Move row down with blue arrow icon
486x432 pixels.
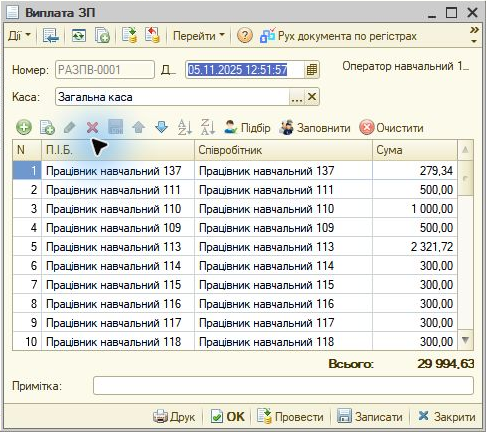pyautogui.click(x=161, y=127)
